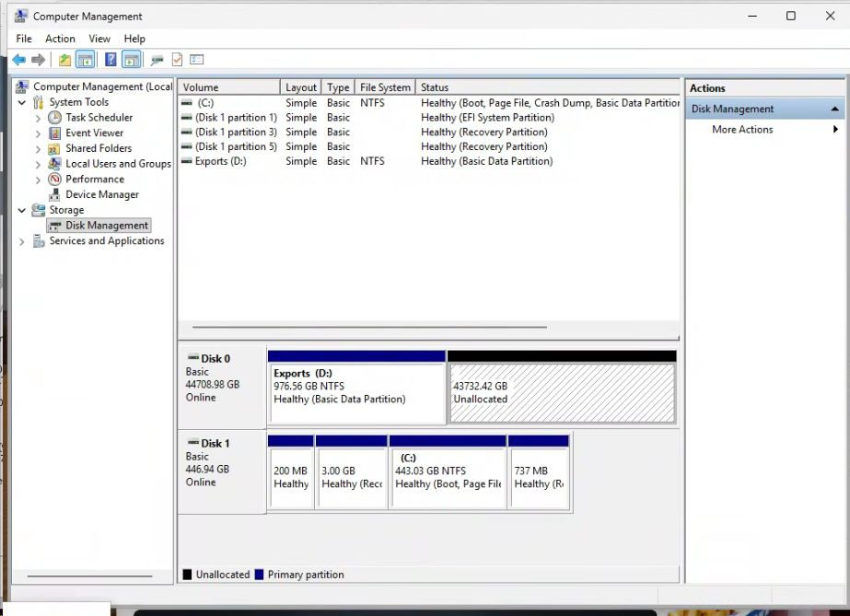Collapse the Disk Management actions section
The width and height of the screenshot is (850, 616).
coord(835,109)
